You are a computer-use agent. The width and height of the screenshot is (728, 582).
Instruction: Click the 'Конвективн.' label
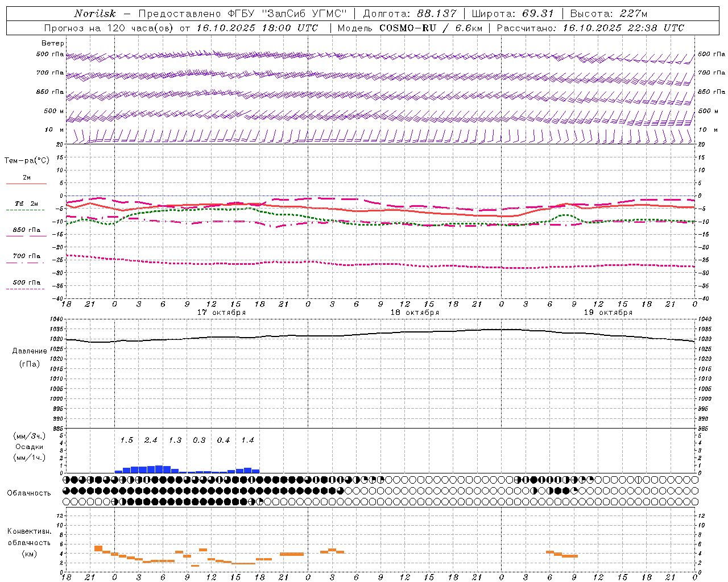[x=30, y=531]
